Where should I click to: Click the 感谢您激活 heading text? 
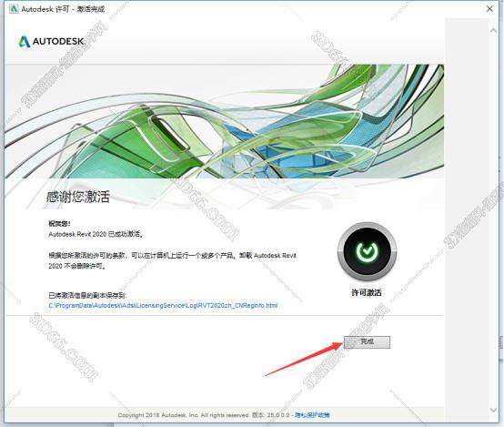pos(78,197)
